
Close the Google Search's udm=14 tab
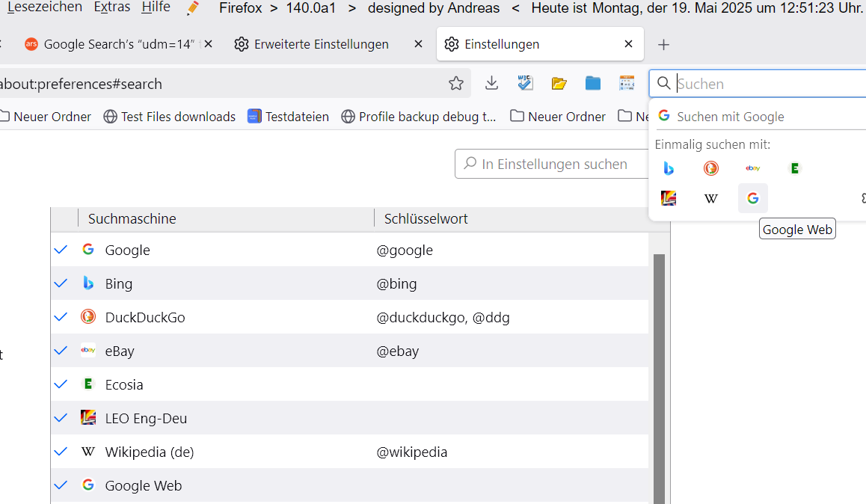pyautogui.click(x=208, y=44)
